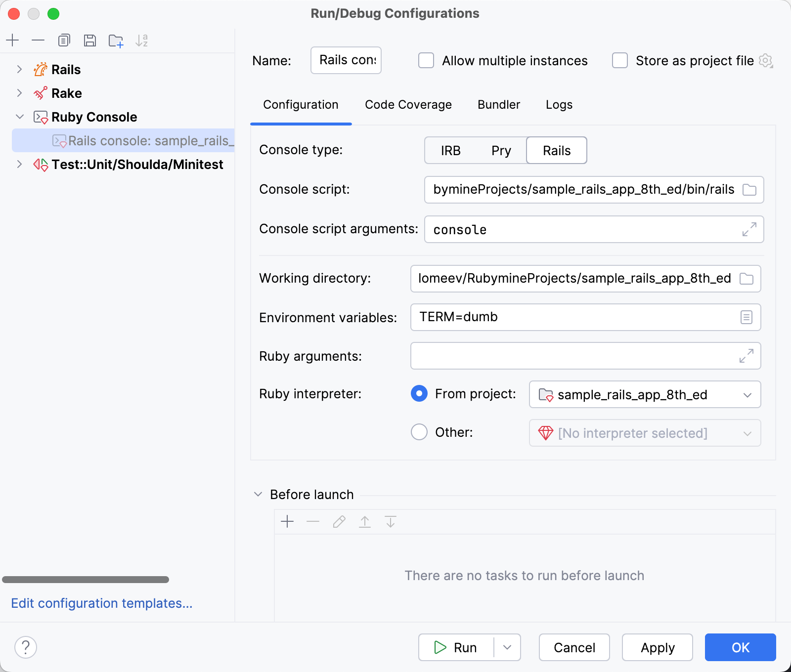Collapse the Ruby Console tree node

tap(19, 117)
